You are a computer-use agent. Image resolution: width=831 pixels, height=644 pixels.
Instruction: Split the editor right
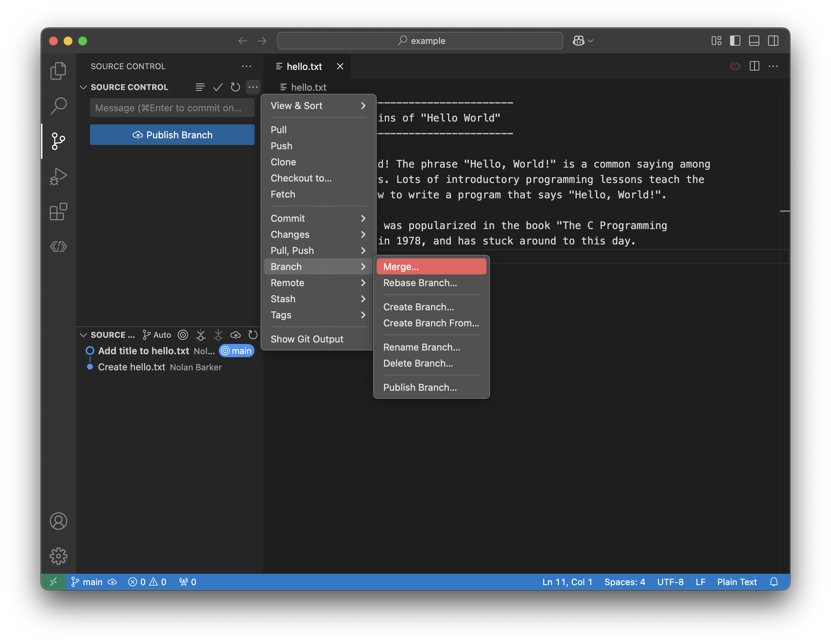(x=755, y=66)
